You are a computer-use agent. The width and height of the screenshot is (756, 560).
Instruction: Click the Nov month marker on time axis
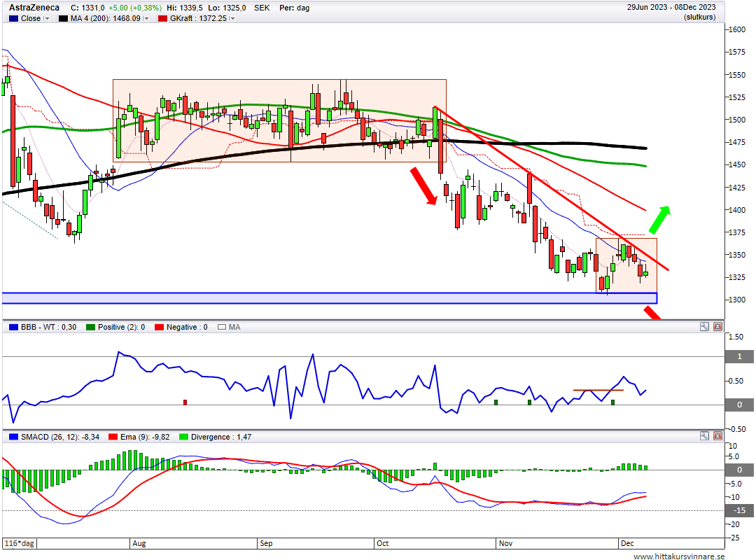(x=506, y=543)
